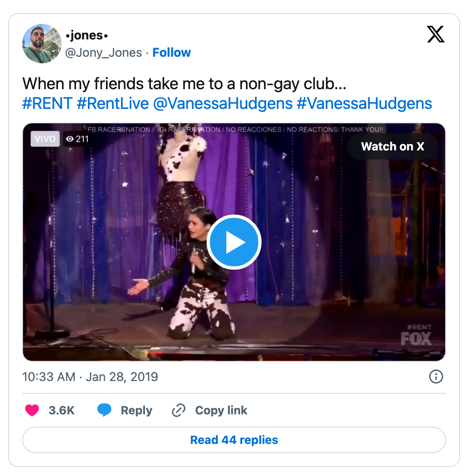Open the tweet info circle icon
The height and width of the screenshot is (476, 469).
click(436, 377)
